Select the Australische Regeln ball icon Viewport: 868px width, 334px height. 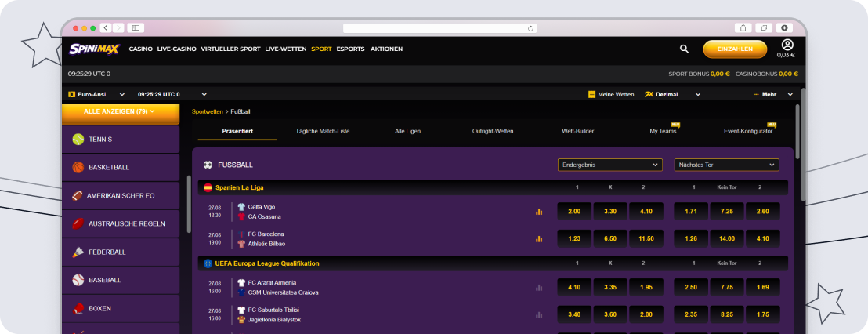(78, 223)
